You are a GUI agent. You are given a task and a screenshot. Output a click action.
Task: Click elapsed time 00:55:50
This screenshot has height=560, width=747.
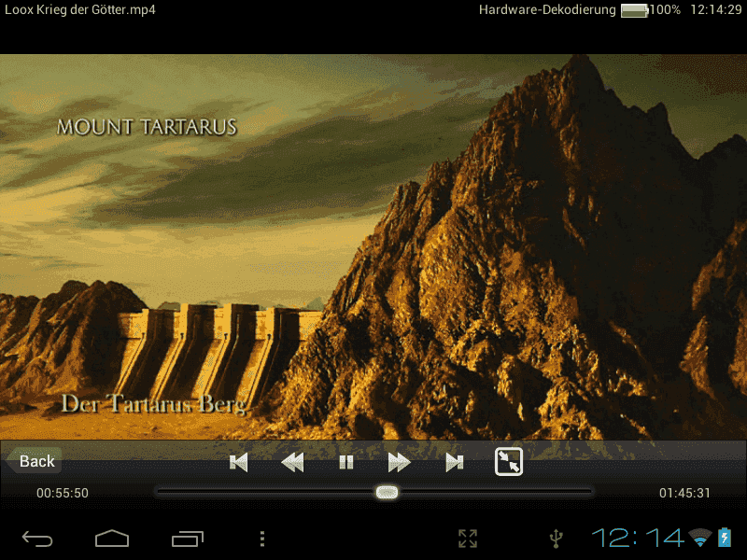63,493
